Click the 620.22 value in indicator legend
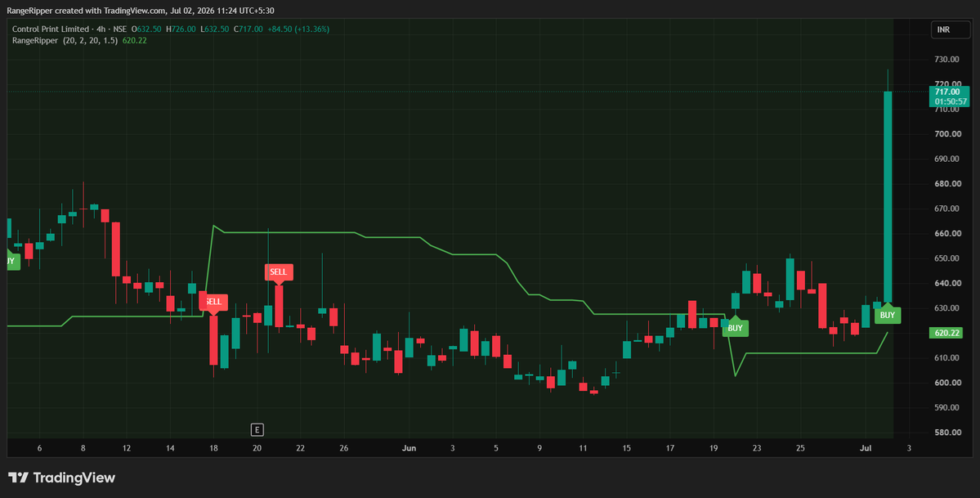The width and height of the screenshot is (980, 498). coord(134,41)
